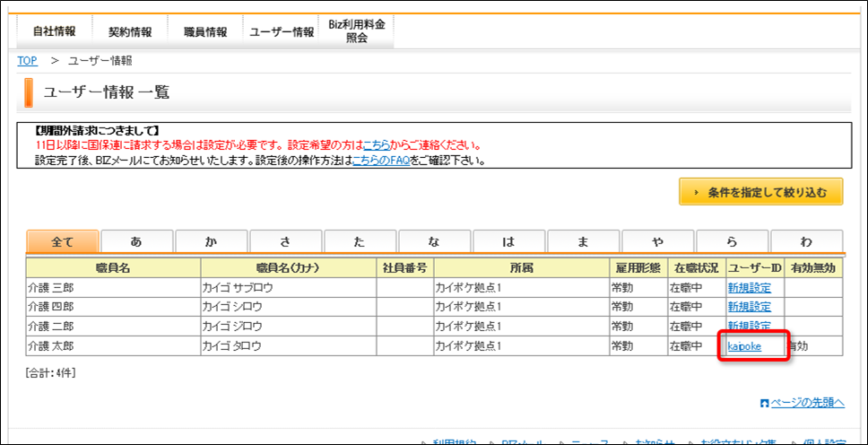The image size is (868, 445).
Task: Open the 職員情報 menu tab
Action: tap(205, 31)
